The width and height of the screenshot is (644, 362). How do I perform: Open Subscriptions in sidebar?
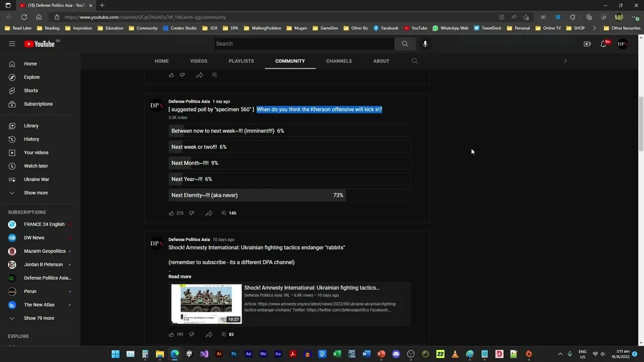[38, 104]
